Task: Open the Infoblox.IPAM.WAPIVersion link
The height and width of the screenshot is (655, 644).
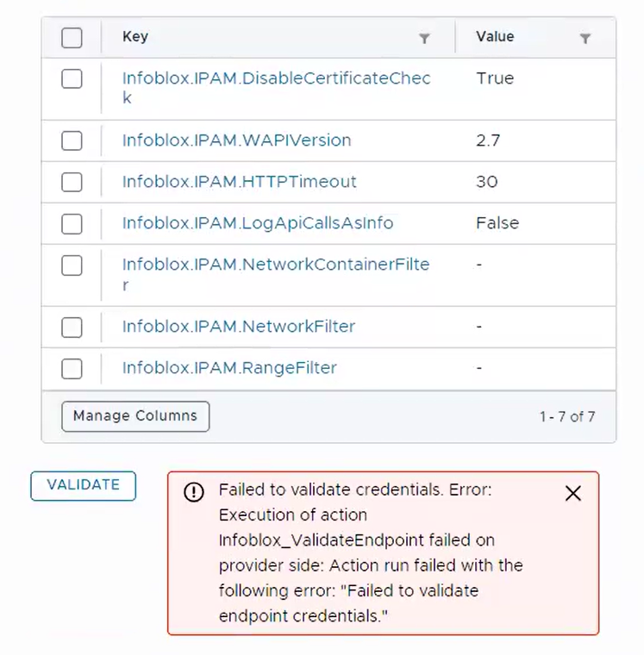Action: pyautogui.click(x=236, y=140)
